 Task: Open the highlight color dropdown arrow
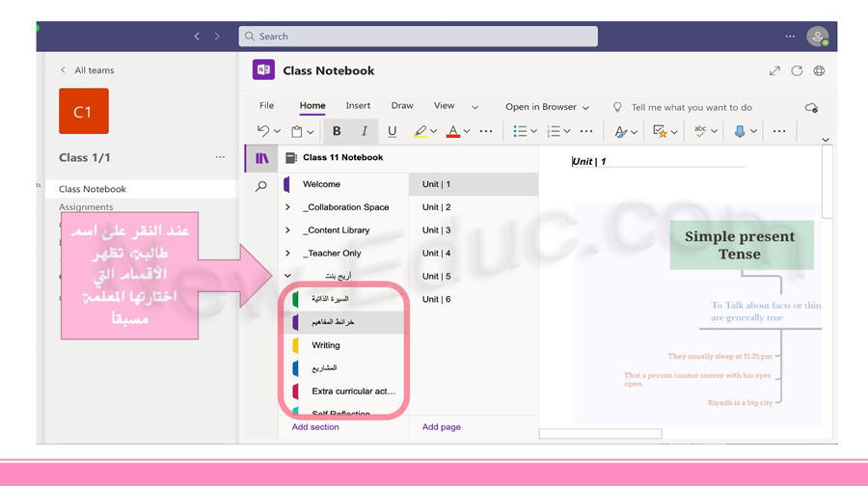click(433, 132)
